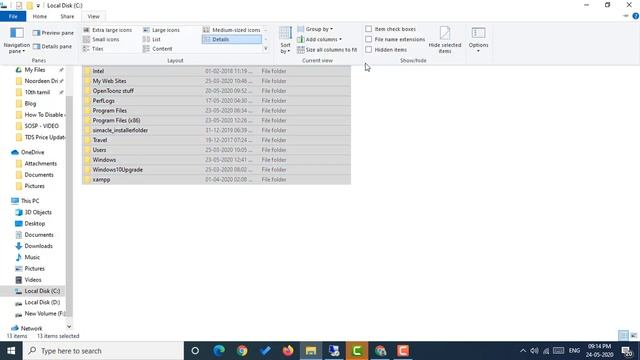
Task: Select the simacle_installerfolder row
Action: pyautogui.click(x=216, y=130)
